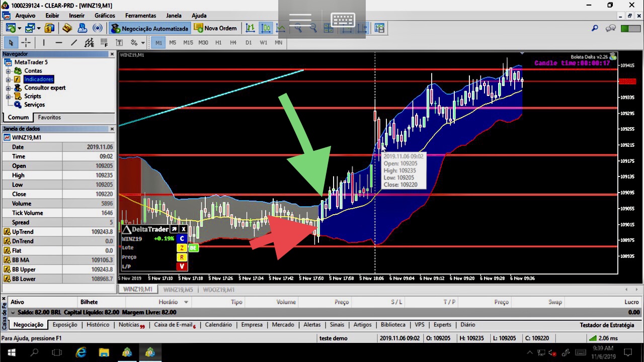Switch chart to line chart icon

pyautogui.click(x=281, y=28)
